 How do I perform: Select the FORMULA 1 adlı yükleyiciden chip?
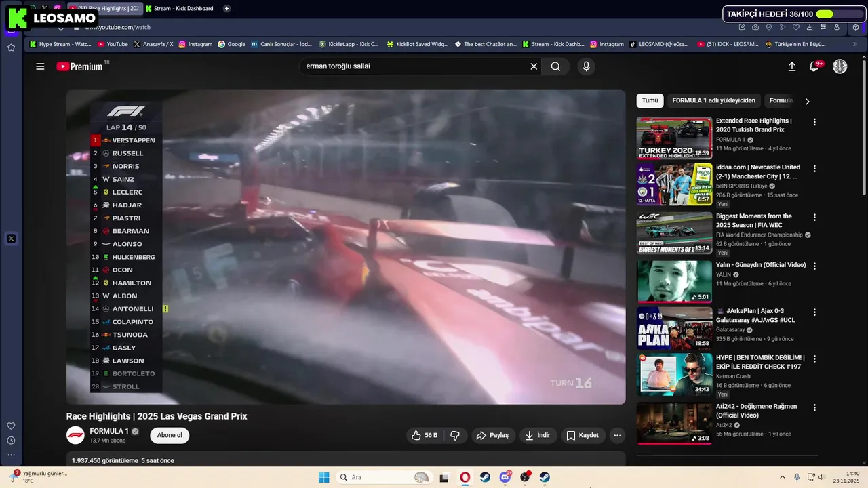click(713, 100)
